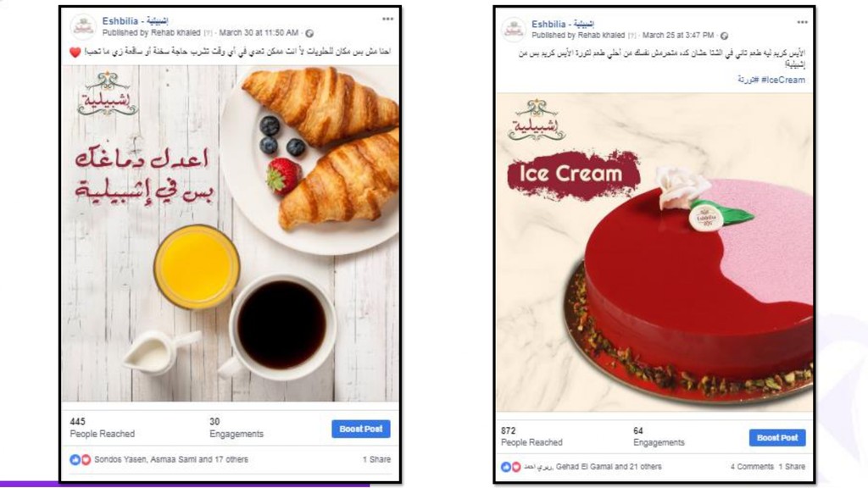Boost the Ice Cream cake post

click(777, 438)
